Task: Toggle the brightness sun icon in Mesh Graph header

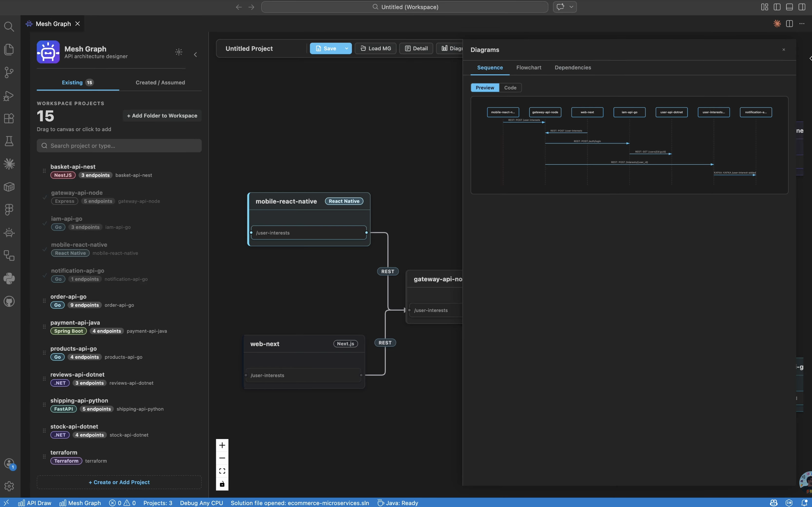Action: pyautogui.click(x=178, y=52)
